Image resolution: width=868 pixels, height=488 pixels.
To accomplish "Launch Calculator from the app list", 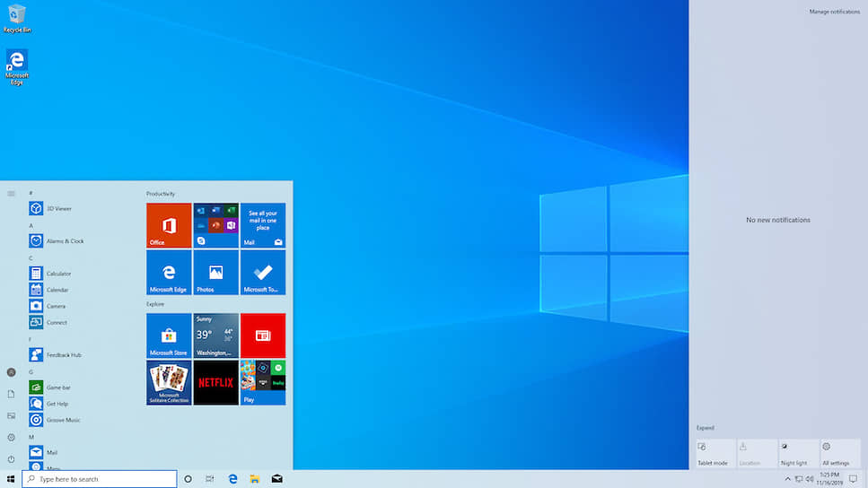I will click(58, 274).
